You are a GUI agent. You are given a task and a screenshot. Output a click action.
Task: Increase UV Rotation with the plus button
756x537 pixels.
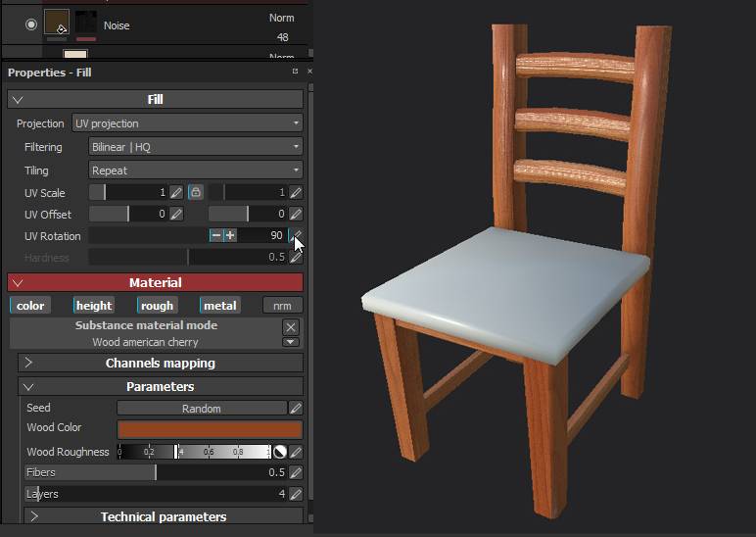pos(230,235)
